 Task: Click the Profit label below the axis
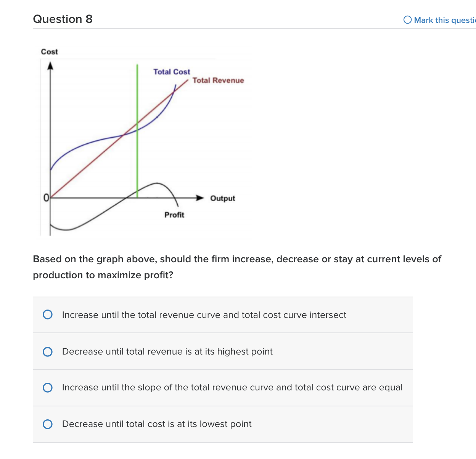[x=174, y=214]
